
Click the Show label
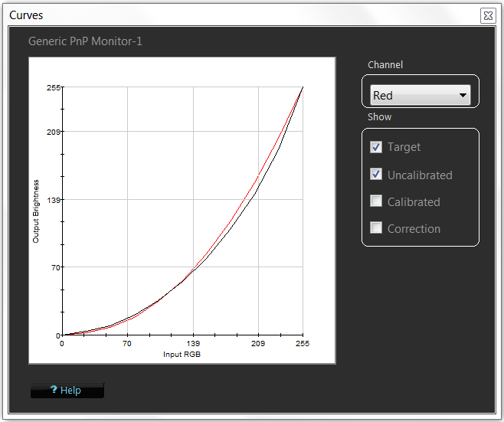(x=380, y=117)
